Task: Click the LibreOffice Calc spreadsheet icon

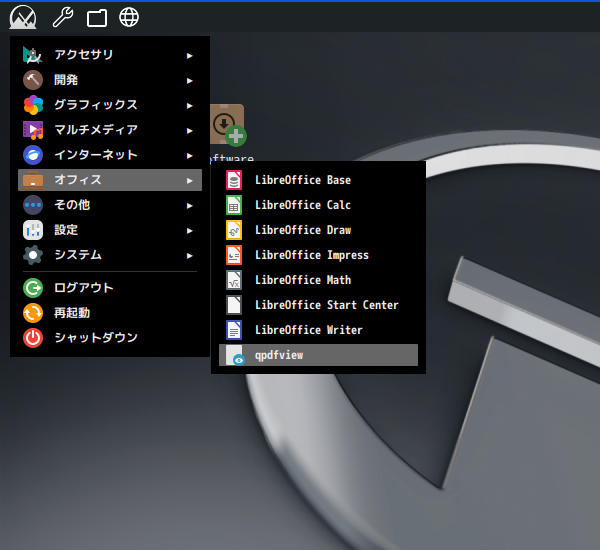Action: tap(234, 205)
